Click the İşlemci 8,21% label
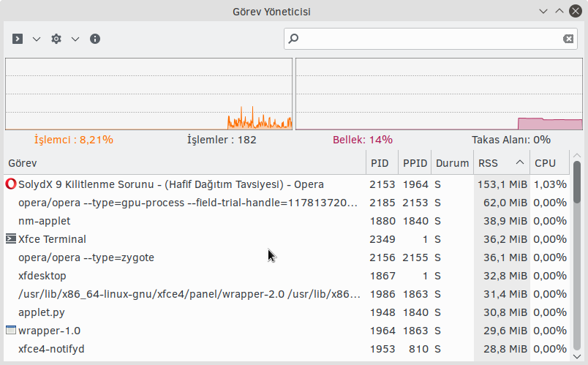This screenshot has width=588, height=365. coord(73,140)
